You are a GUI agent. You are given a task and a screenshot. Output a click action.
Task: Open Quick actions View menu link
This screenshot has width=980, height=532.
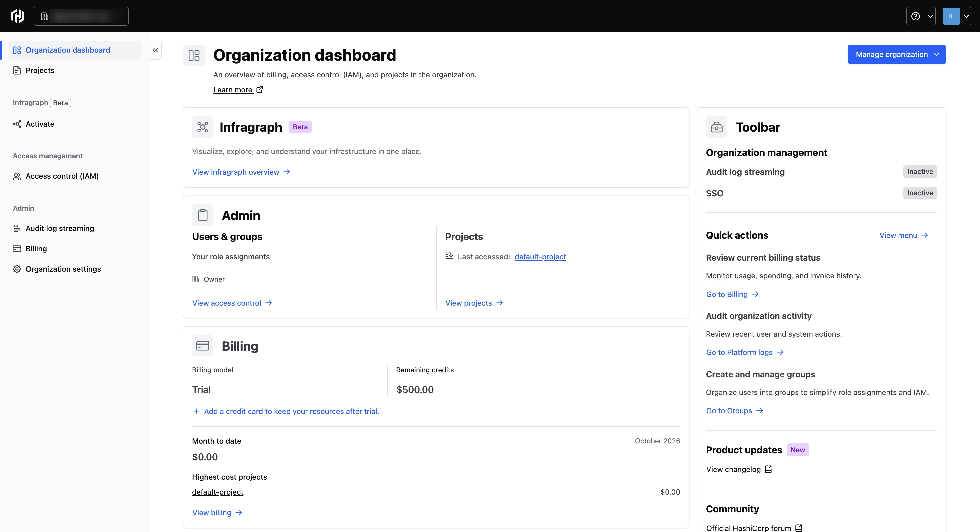click(x=904, y=236)
